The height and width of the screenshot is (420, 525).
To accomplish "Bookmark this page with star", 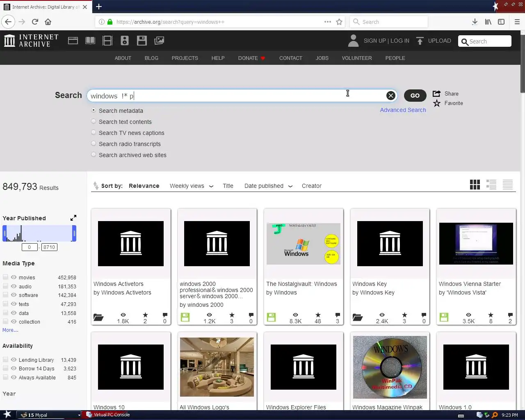I will (339, 22).
